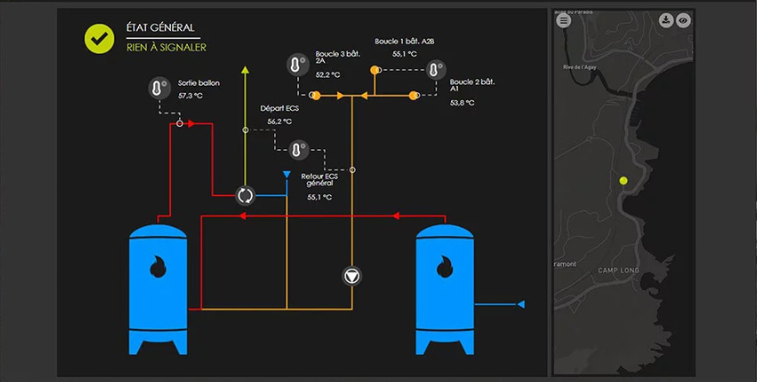Click the download icon on the map panel
Image resolution: width=757 pixels, height=382 pixels.
666,20
